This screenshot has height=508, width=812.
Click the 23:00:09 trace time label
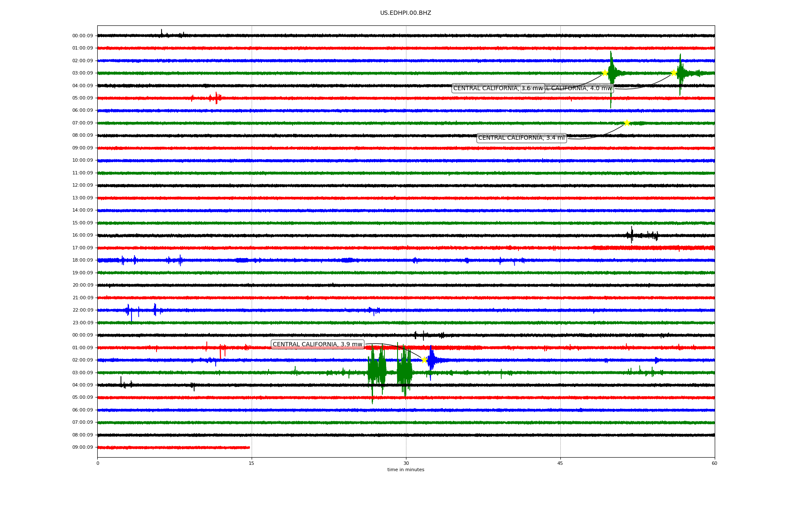(x=82, y=323)
